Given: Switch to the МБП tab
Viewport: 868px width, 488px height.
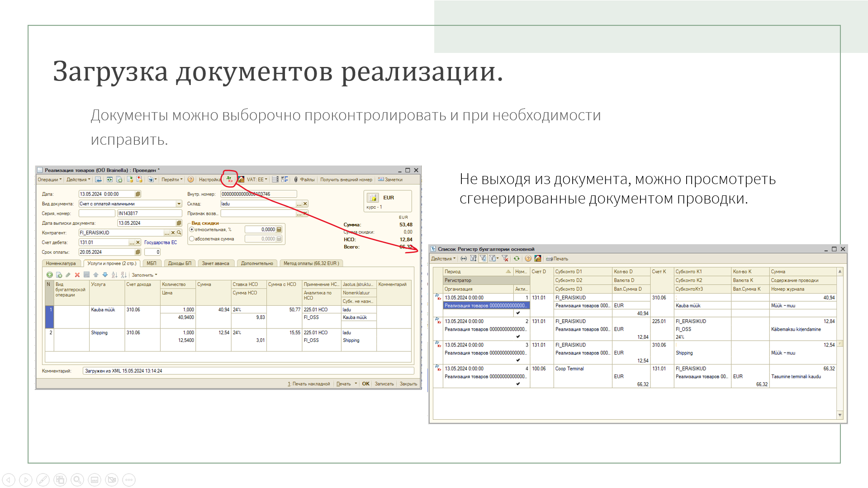Looking at the screenshot, I should (x=152, y=263).
